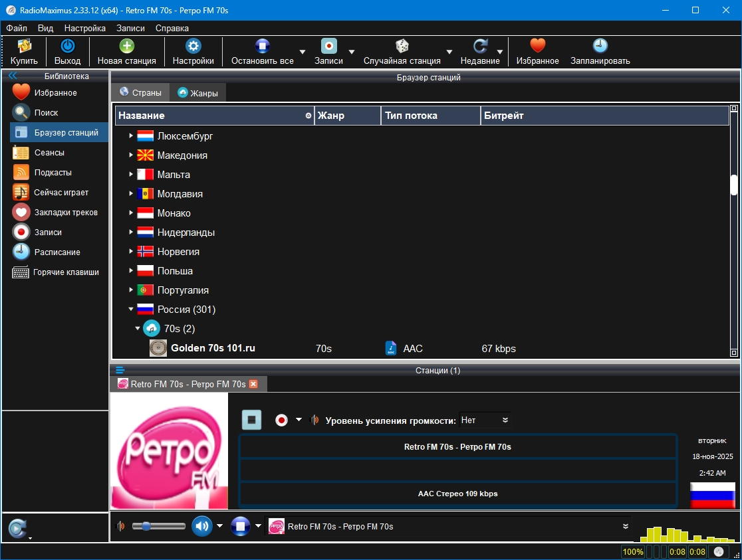The height and width of the screenshot is (560, 742).
Task: Click the Golden 70s 101.ru station logo
Action: 158,348
